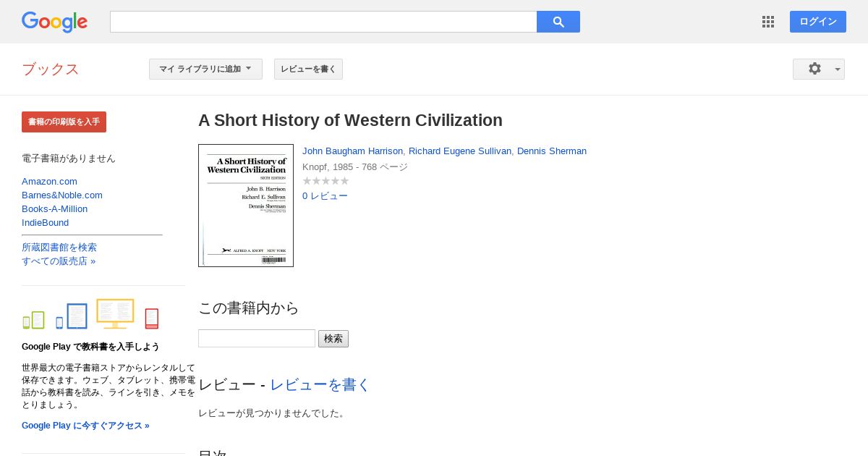Click the book cover thumbnail
Screen dimensions: 868x456
(x=246, y=206)
